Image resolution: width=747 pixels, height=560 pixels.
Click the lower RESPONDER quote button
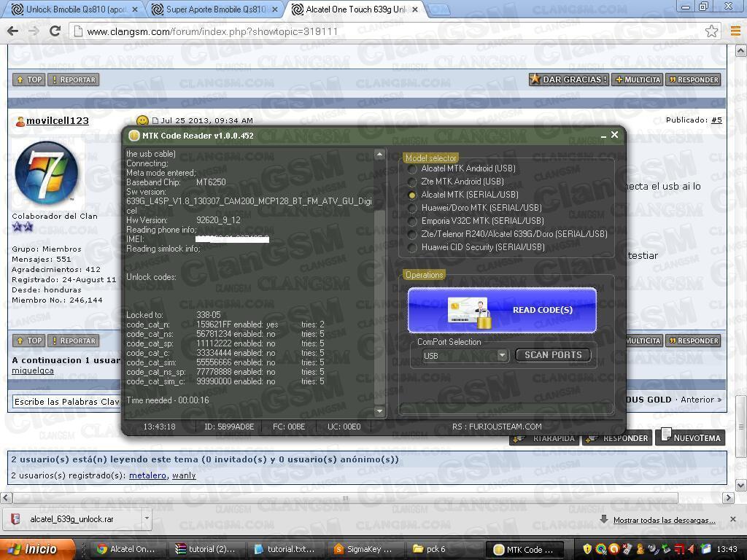(x=693, y=341)
